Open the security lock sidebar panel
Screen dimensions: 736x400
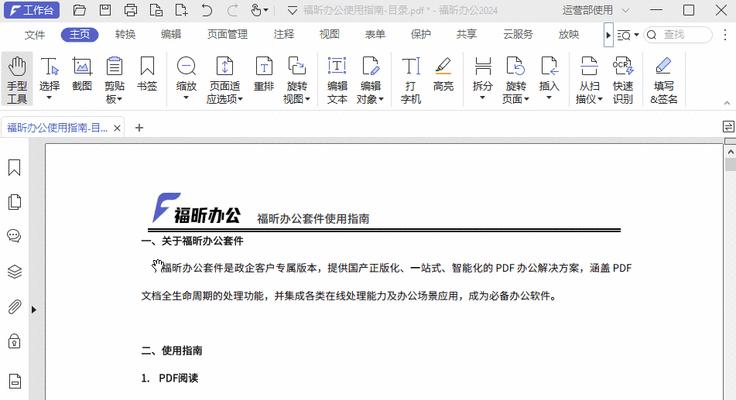15,341
